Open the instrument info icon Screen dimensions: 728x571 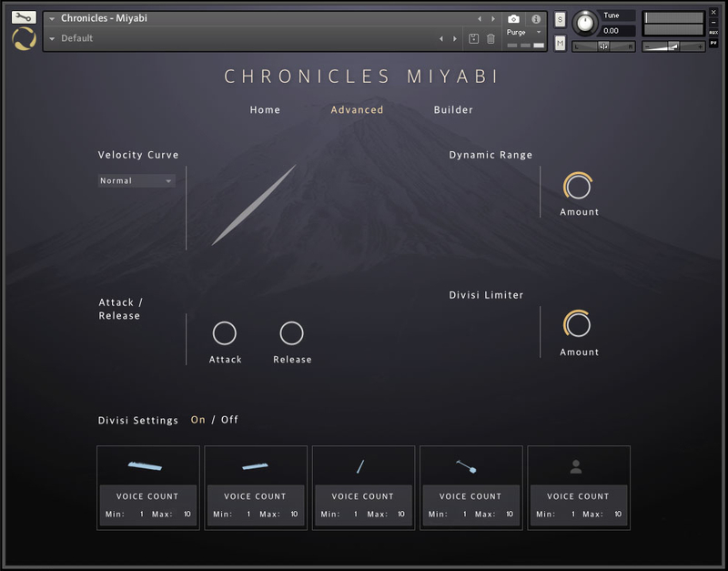tap(536, 19)
